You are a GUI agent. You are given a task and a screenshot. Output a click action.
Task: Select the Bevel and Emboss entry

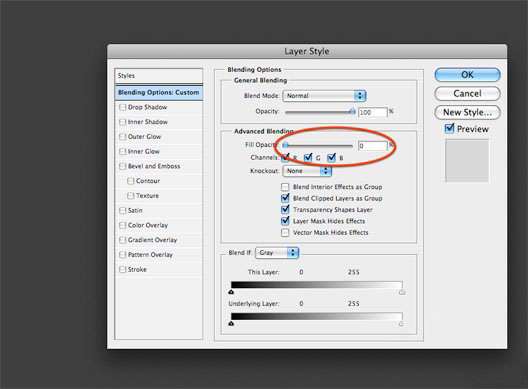click(x=154, y=166)
